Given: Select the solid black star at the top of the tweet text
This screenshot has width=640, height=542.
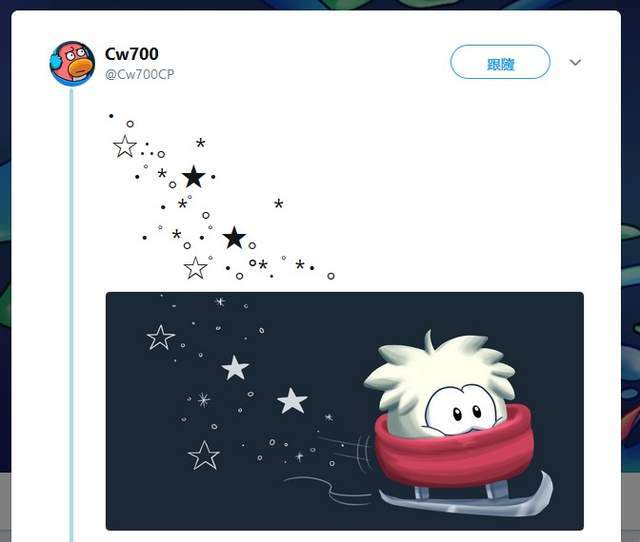Looking at the screenshot, I should (x=193, y=177).
